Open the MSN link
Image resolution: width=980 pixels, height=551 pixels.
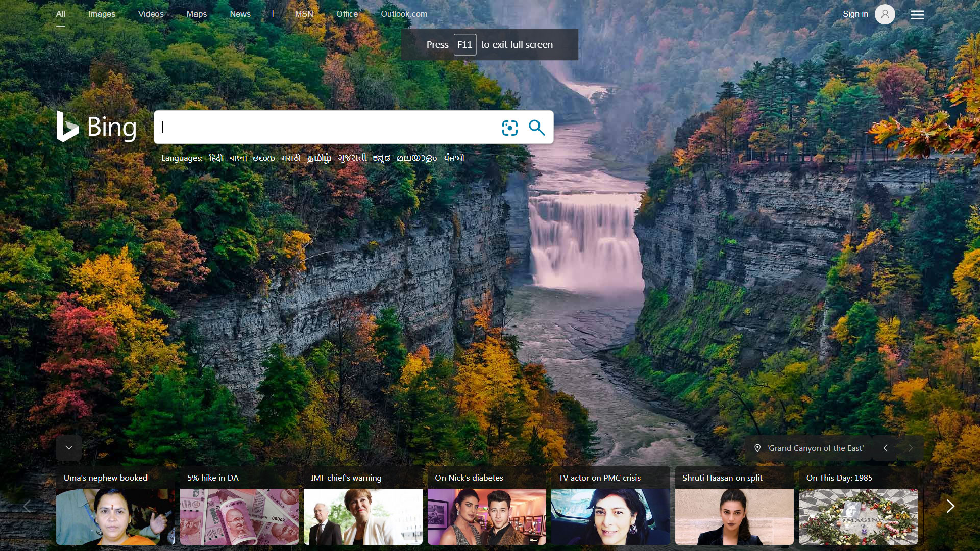tap(304, 14)
